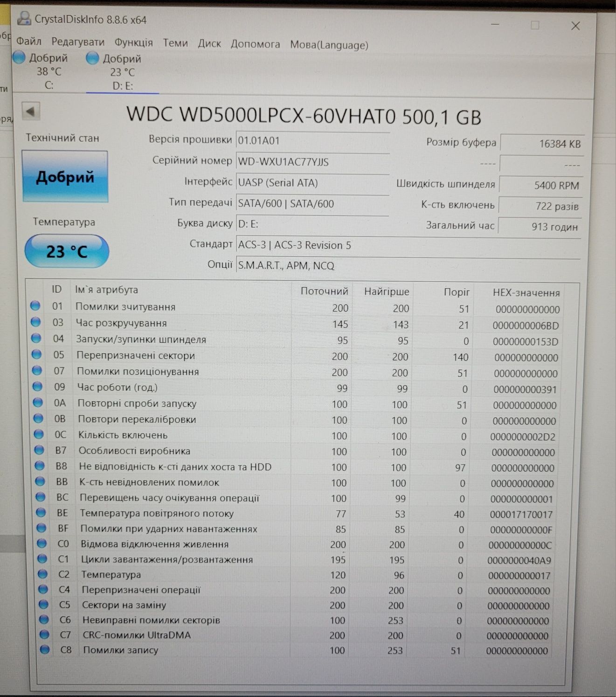Image resolution: width=616 pixels, height=697 pixels.
Task: Click the status icon for attribute C6
Action: tap(44, 620)
